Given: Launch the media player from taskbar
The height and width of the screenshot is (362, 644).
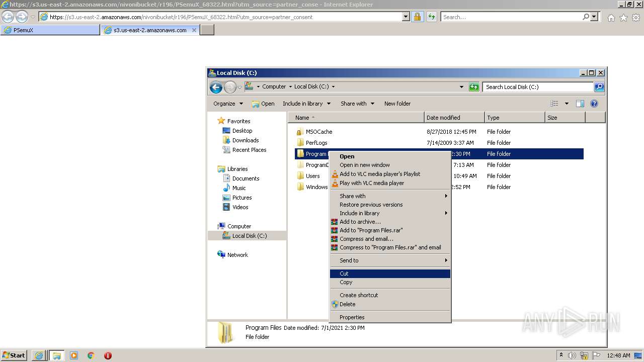Looking at the screenshot, I should click(x=74, y=355).
